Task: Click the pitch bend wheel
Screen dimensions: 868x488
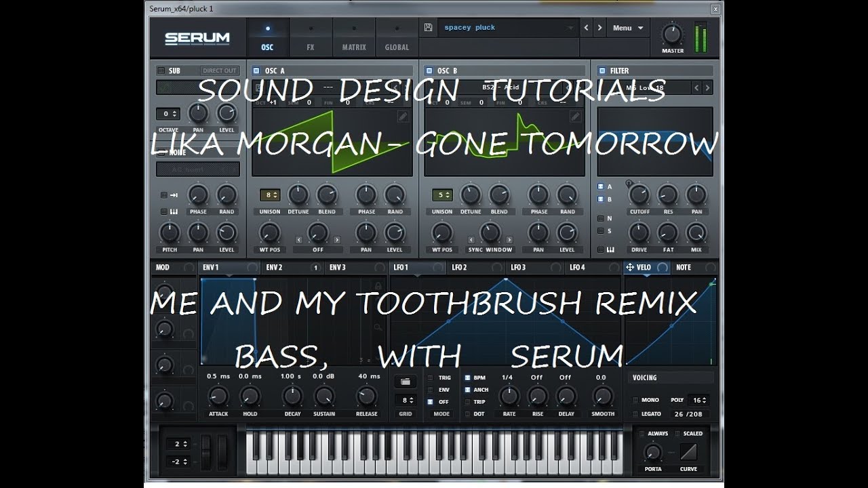Action: coord(207,453)
